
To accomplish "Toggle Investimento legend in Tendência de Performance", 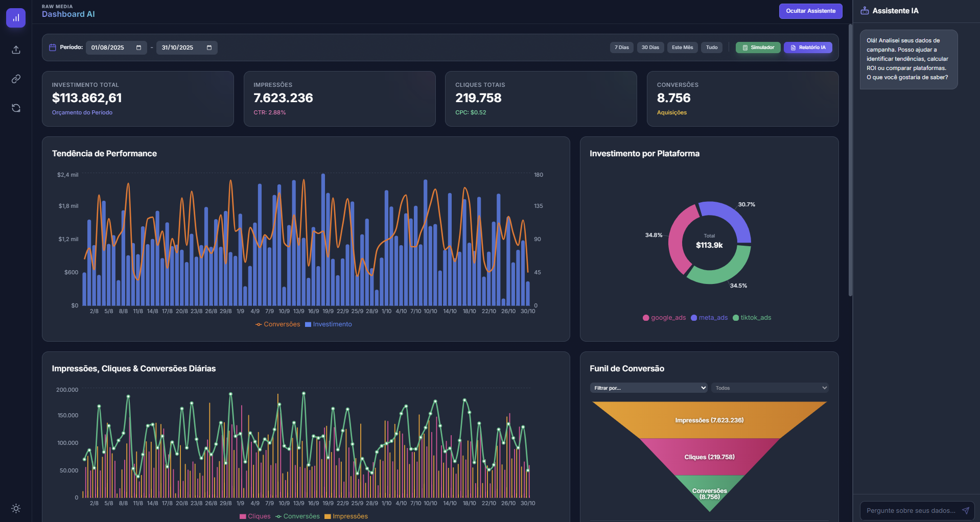I will click(329, 324).
